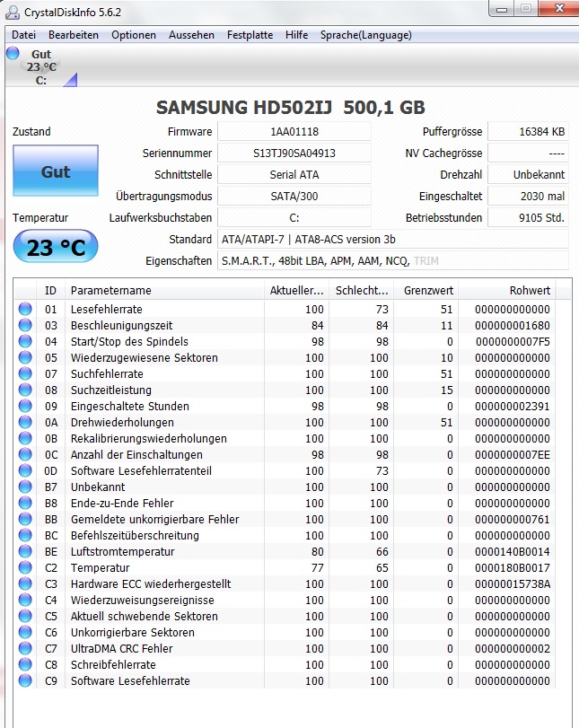Select raw value 00000015738A in the C3 row
The width and height of the screenshot is (579, 728).
click(x=513, y=584)
